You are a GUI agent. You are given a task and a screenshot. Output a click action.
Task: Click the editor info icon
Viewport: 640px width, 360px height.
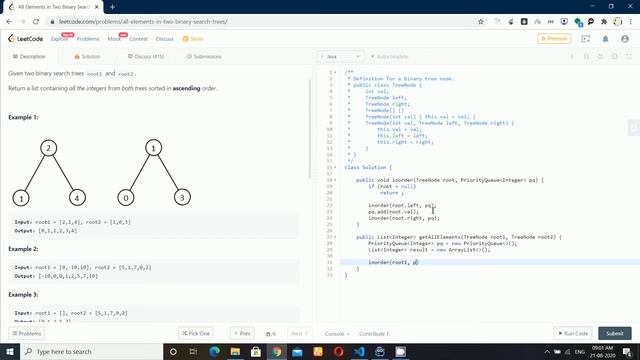click(x=572, y=56)
